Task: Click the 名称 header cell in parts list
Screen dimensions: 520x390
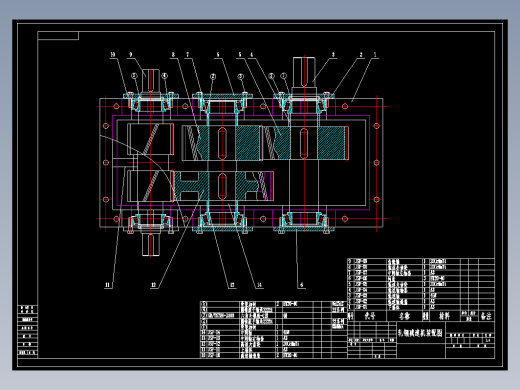Action: click(404, 316)
